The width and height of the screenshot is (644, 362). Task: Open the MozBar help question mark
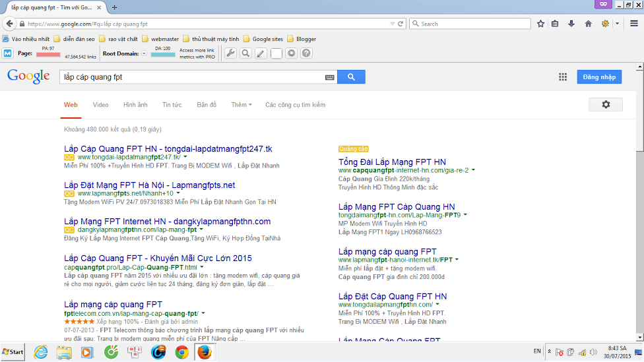click(x=306, y=53)
